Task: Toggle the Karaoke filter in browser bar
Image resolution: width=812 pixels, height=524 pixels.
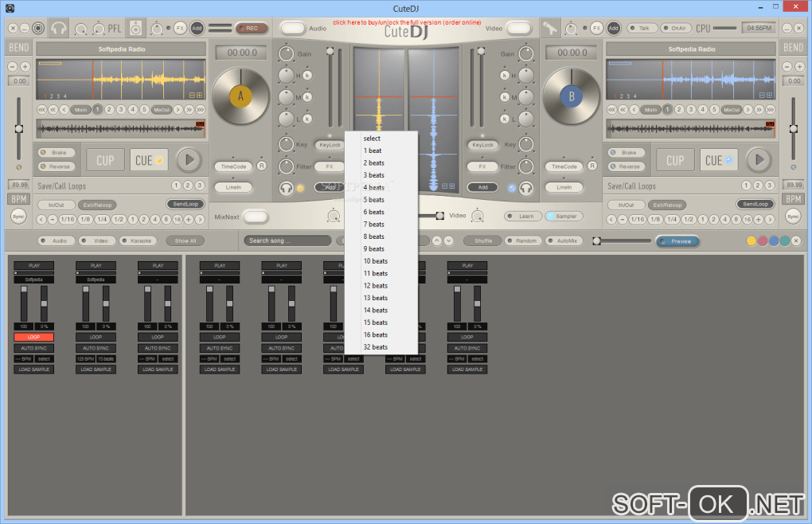Action: pyautogui.click(x=138, y=240)
